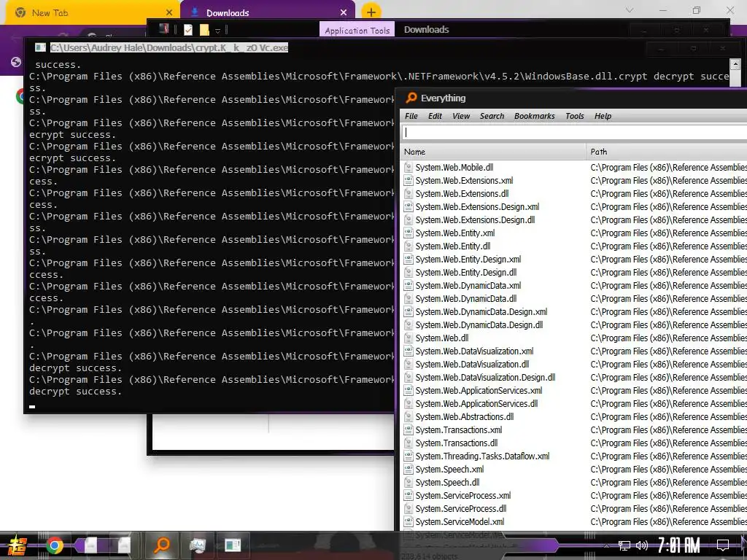Sort by the Name column header
Screen dimensions: 747x560
coord(492,152)
